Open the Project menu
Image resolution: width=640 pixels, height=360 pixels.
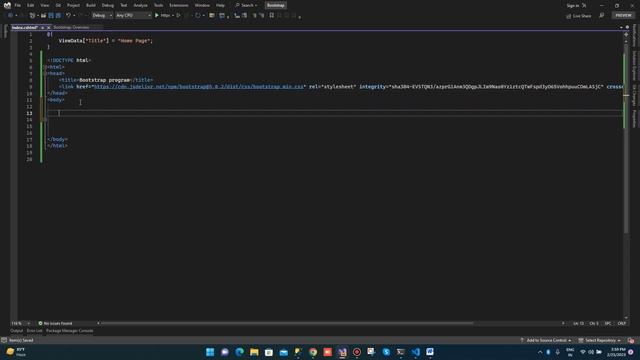pyautogui.click(x=73, y=5)
